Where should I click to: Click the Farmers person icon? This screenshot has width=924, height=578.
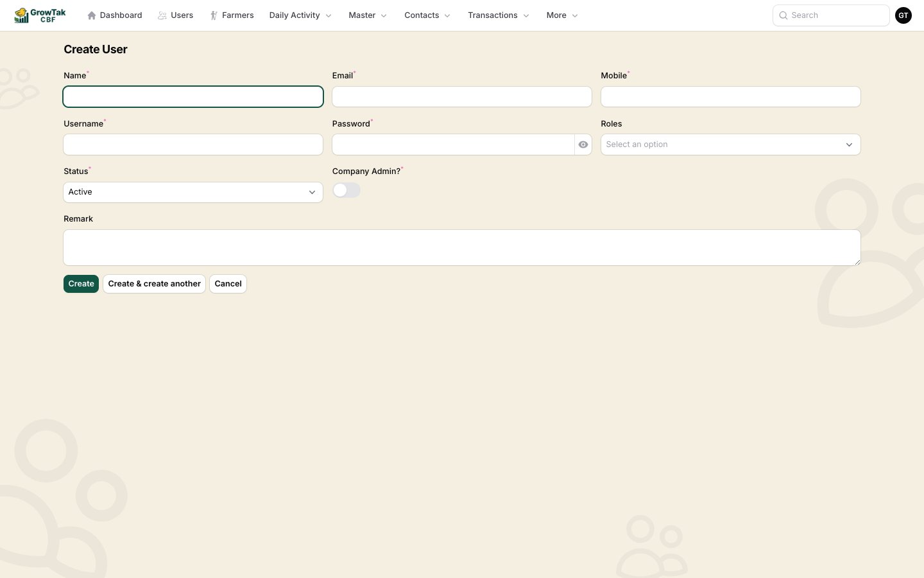pos(214,15)
